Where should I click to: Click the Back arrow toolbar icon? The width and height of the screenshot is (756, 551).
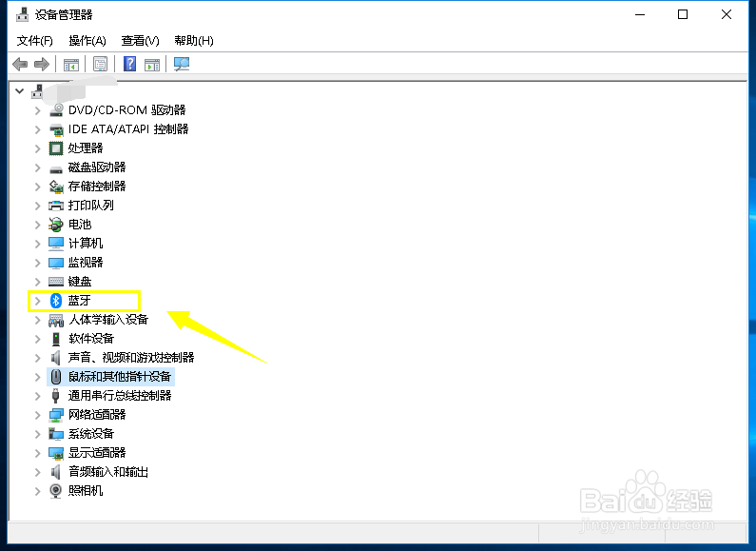click(20, 64)
